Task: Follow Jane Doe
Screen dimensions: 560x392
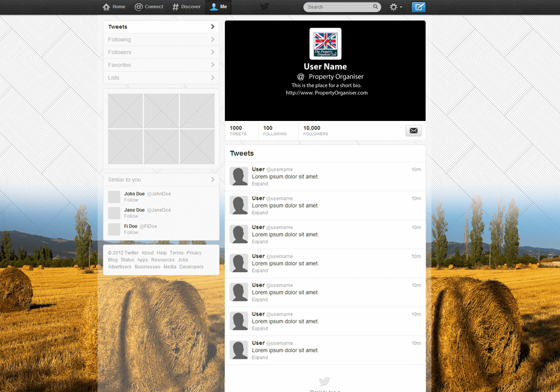Action: click(x=131, y=216)
